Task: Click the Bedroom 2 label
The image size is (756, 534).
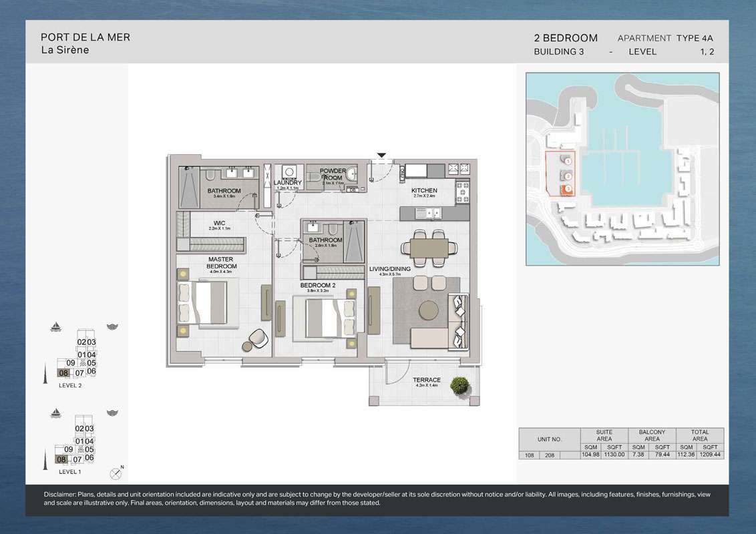Action: coord(317,285)
